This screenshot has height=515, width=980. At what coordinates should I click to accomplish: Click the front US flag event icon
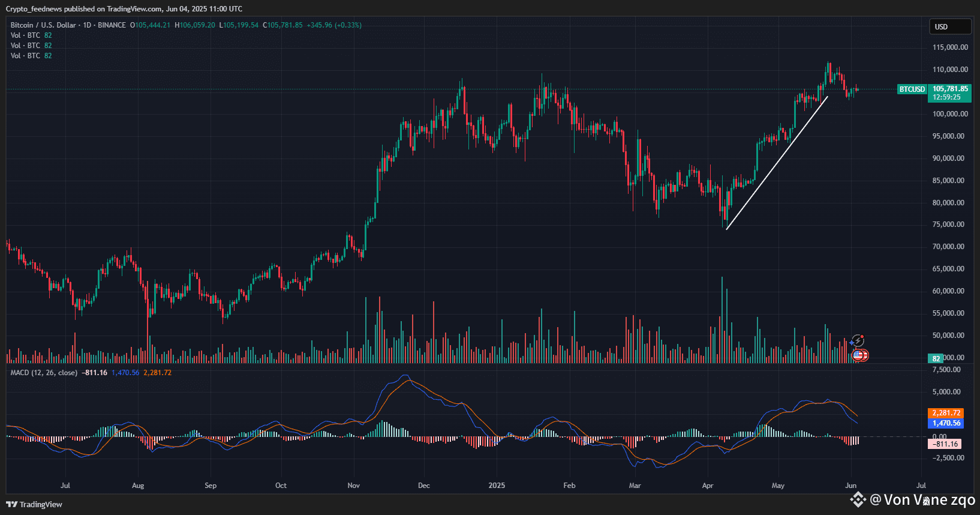tap(858, 355)
